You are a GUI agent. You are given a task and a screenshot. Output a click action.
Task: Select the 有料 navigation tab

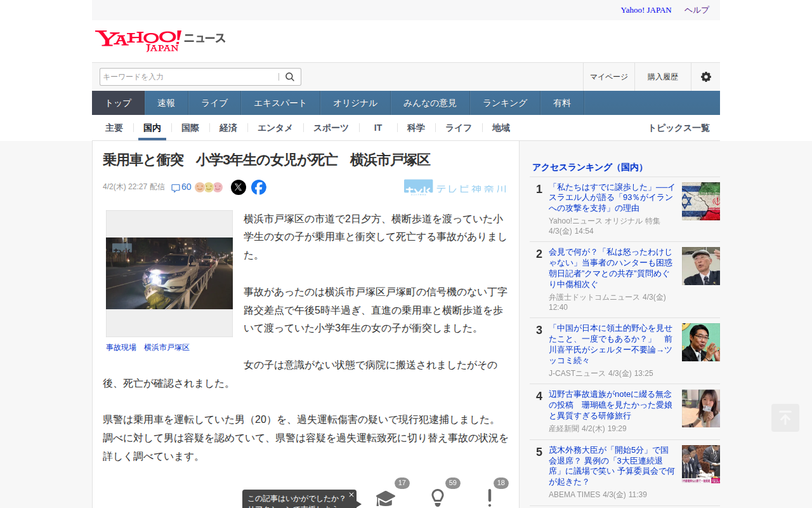point(562,103)
